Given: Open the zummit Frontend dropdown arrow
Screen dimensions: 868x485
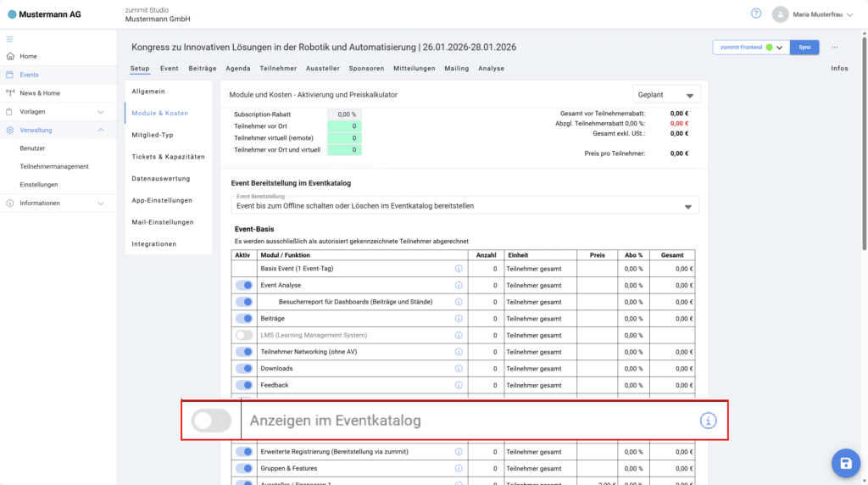Looking at the screenshot, I should [x=780, y=47].
